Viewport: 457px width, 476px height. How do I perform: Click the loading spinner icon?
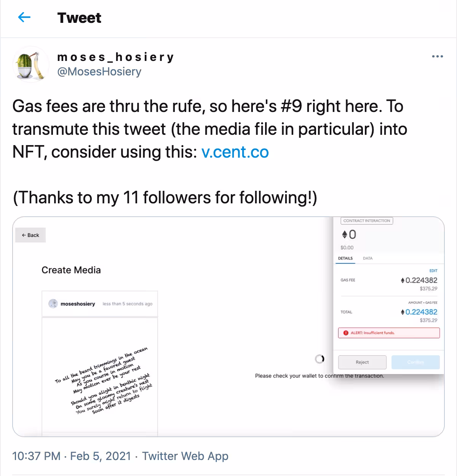(320, 359)
